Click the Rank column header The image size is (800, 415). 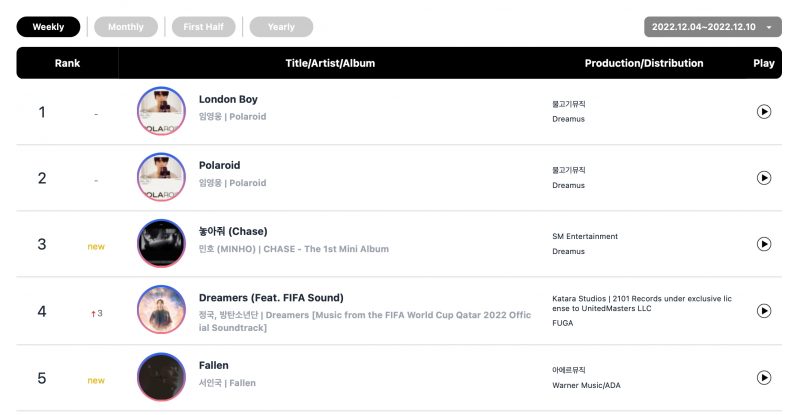coord(67,63)
